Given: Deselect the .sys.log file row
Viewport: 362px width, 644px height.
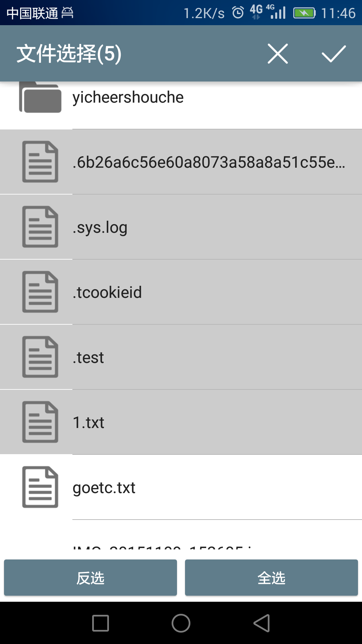Looking at the screenshot, I should pos(181,227).
